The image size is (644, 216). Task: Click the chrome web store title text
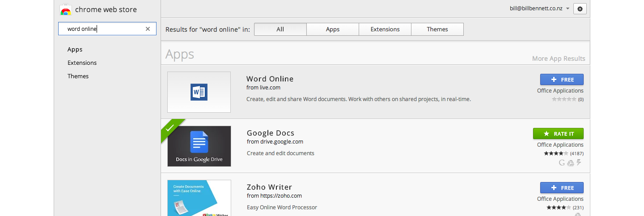[106, 10]
